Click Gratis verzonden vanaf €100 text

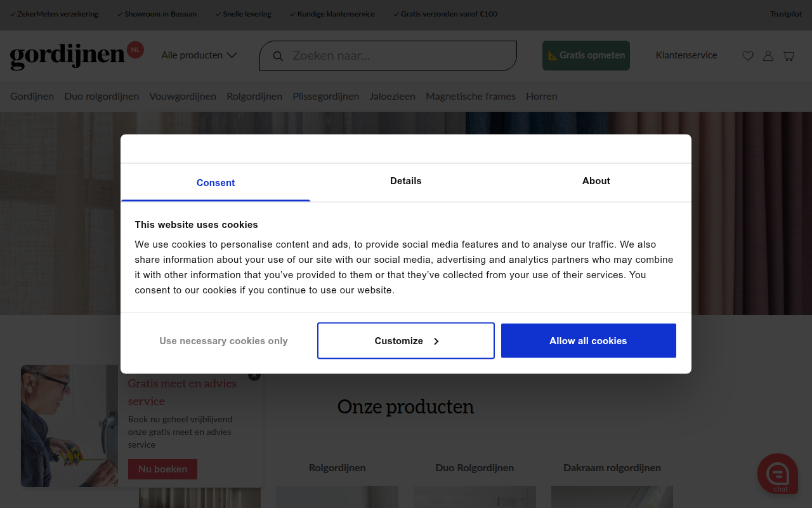coord(449,14)
